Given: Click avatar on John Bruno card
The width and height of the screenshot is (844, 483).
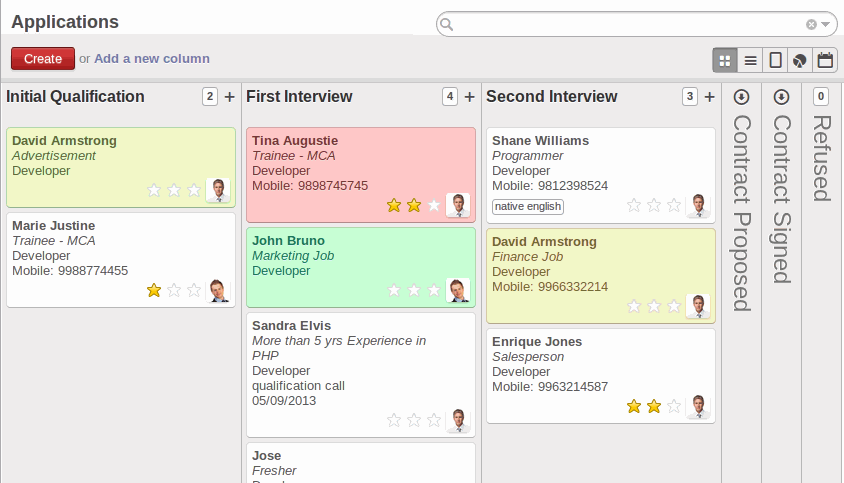Looking at the screenshot, I should click(458, 291).
